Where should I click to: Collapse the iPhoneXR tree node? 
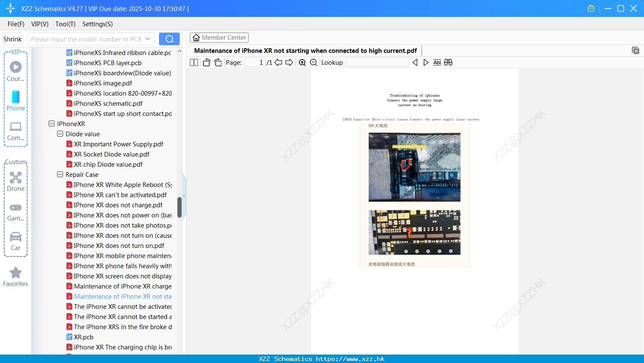pos(52,124)
